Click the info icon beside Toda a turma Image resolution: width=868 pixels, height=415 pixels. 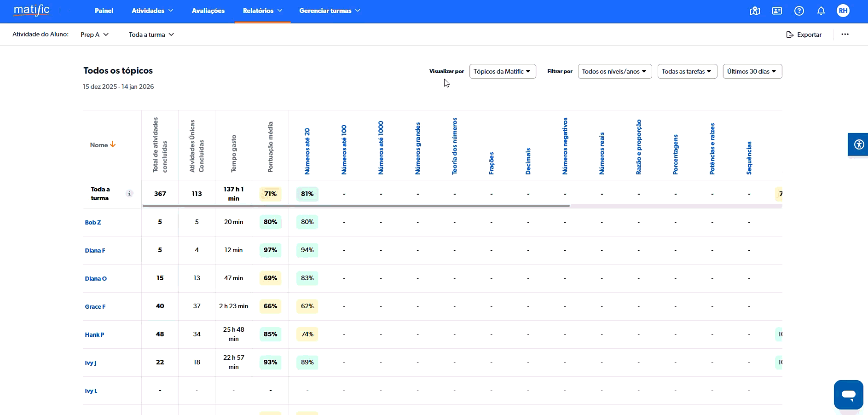pyautogui.click(x=129, y=194)
